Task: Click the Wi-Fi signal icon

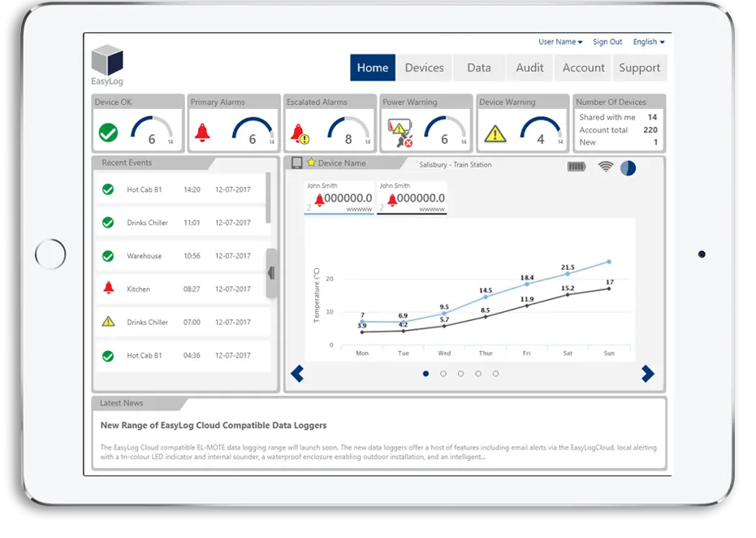Action: [605, 167]
